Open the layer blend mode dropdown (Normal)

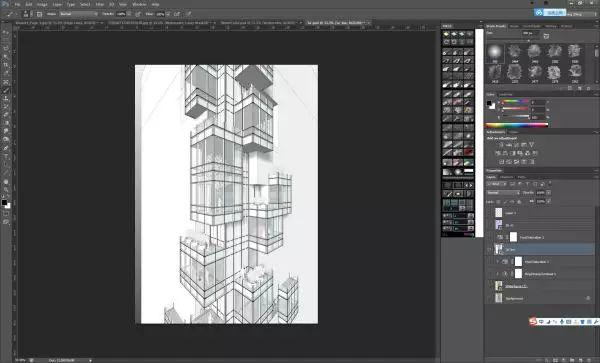pos(503,193)
